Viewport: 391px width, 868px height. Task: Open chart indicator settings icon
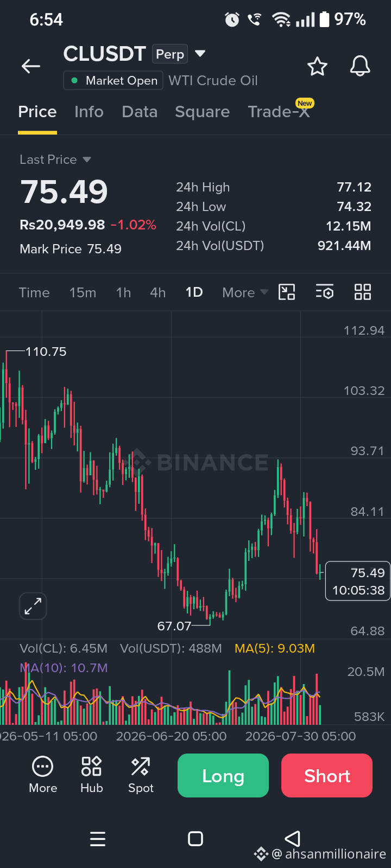(325, 292)
